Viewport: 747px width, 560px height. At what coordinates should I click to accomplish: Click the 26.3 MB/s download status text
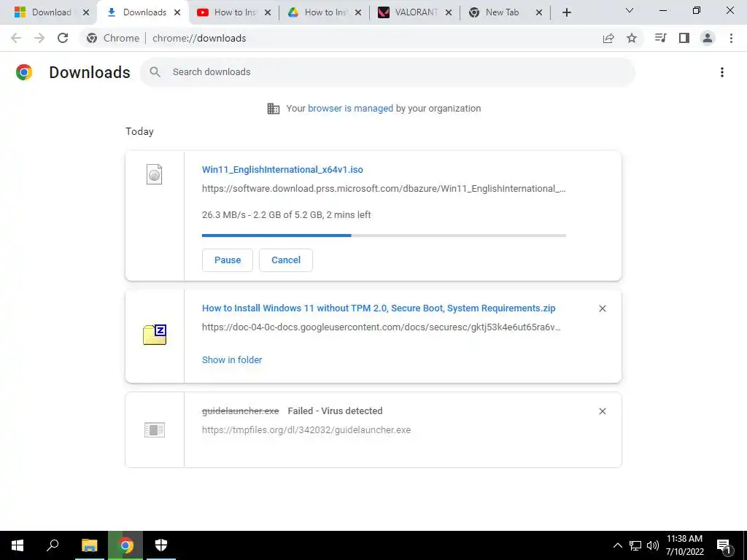286,215
